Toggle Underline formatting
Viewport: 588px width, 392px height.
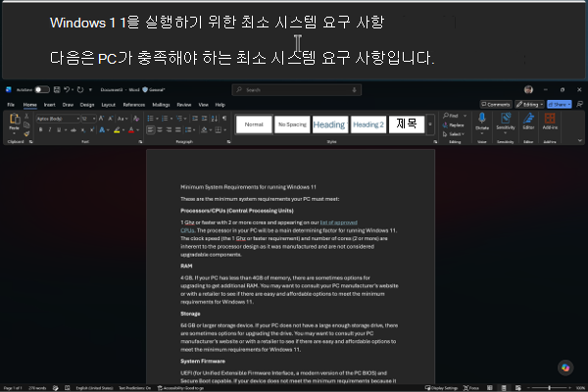59,130
